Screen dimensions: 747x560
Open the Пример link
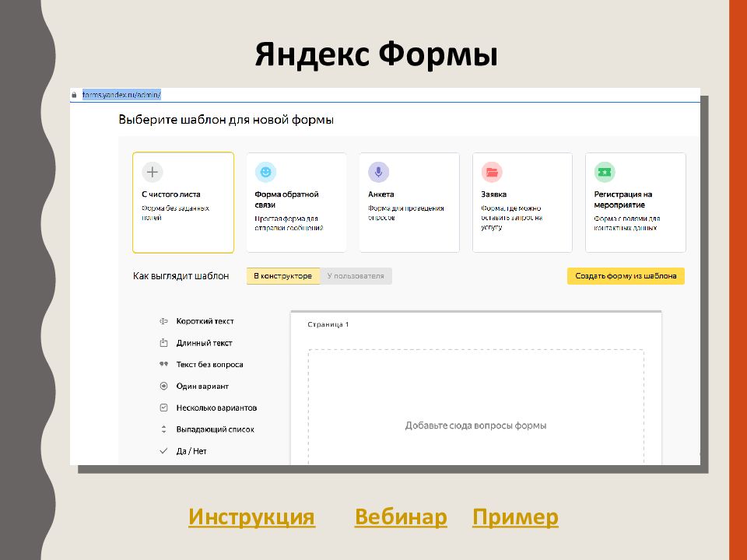(515, 517)
